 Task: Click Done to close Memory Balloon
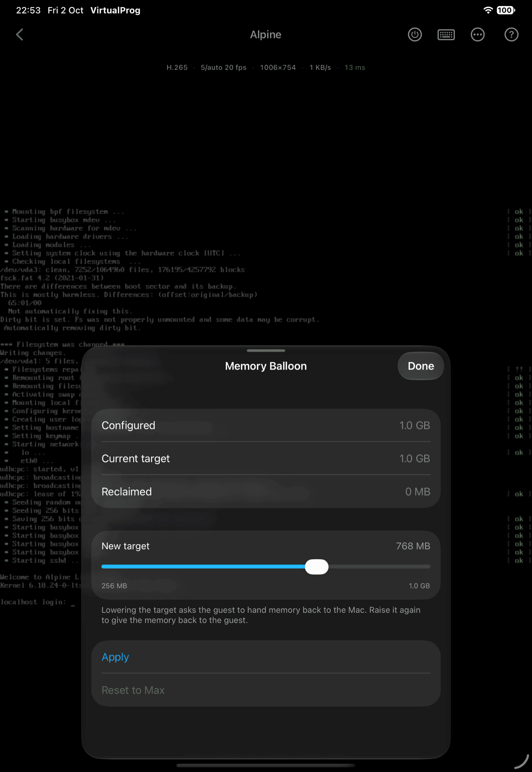(421, 366)
